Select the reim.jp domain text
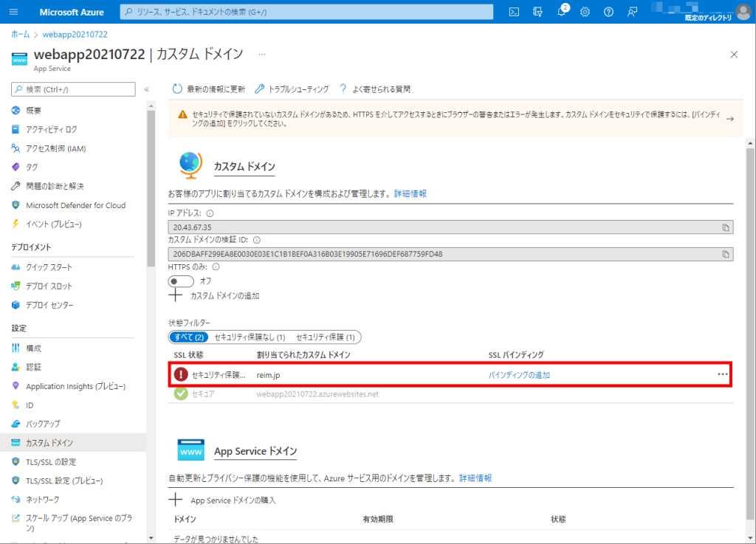This screenshot has height=544, width=756. 268,375
